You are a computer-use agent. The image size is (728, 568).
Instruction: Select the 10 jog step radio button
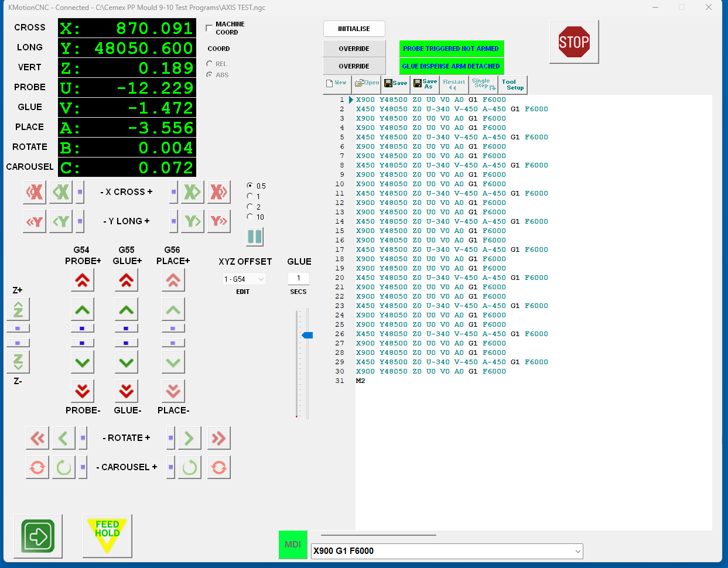pos(251,217)
